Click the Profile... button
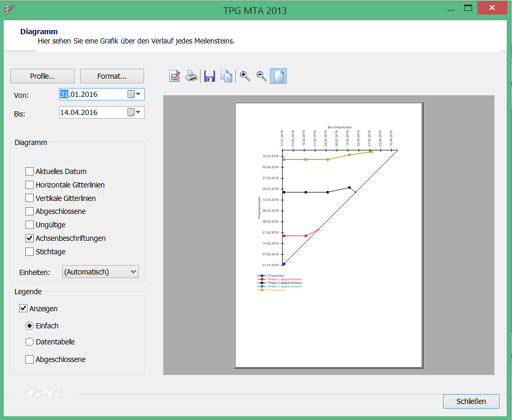The width and height of the screenshot is (512, 420). [x=42, y=76]
